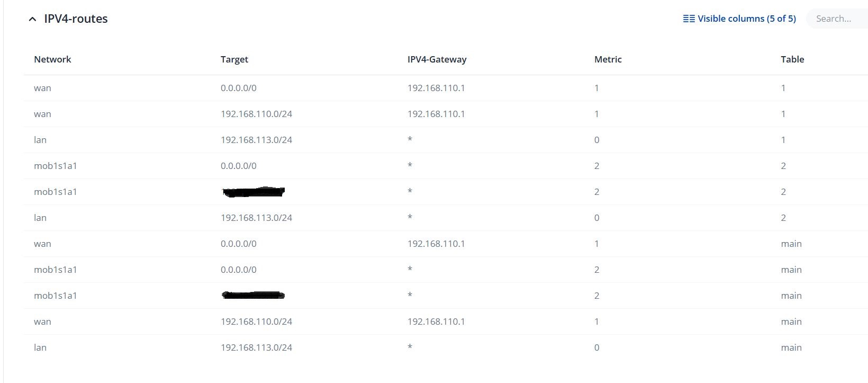This screenshot has height=383, width=868.
Task: Select the blacked-out target in the main table row
Action: [x=254, y=295]
